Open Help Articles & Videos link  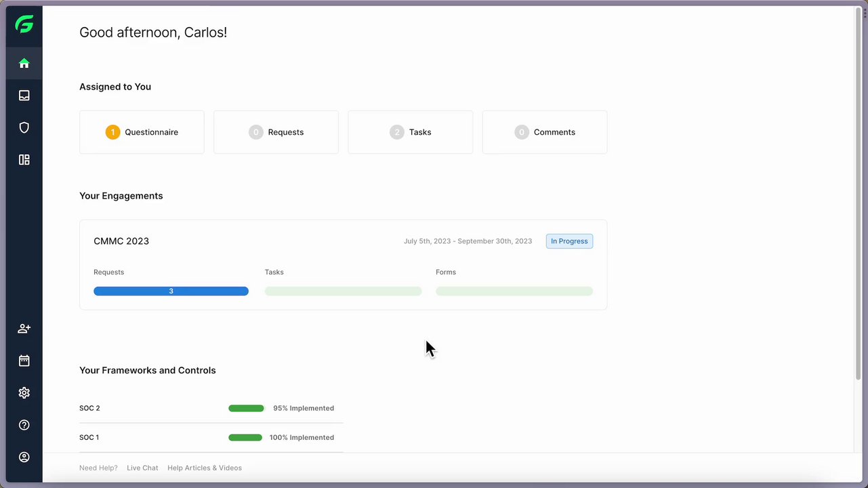[205, 468]
